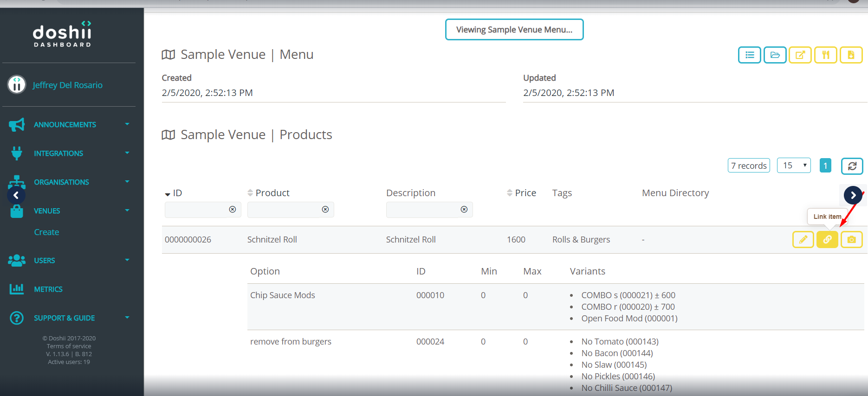Select product ID 0000000026
868x396 pixels.
[x=188, y=240]
